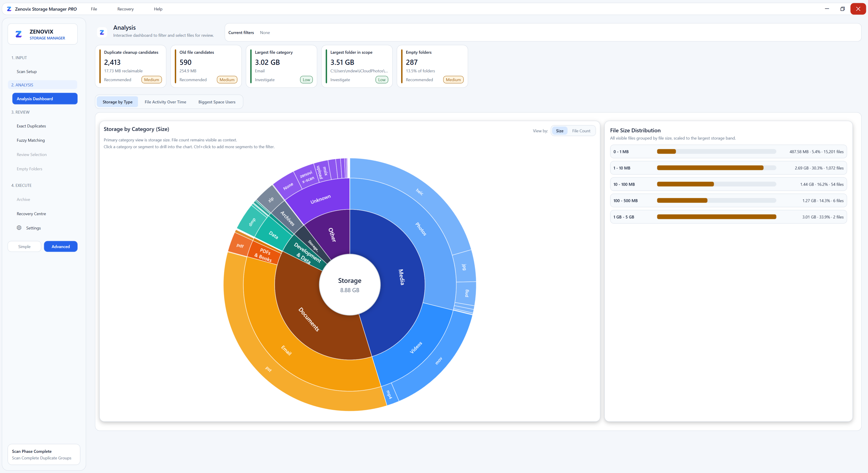Image resolution: width=868 pixels, height=473 pixels.
Task: Click the Zenovix Z logo in sidebar header
Action: (19, 34)
